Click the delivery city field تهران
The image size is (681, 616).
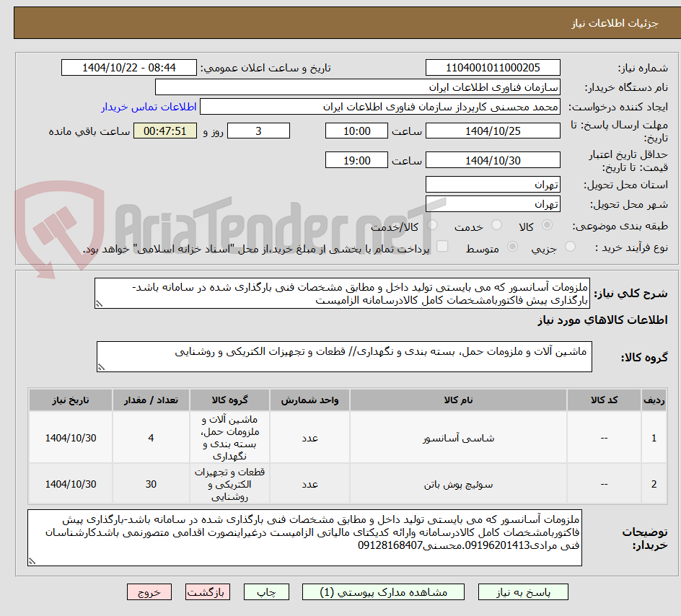(493, 204)
